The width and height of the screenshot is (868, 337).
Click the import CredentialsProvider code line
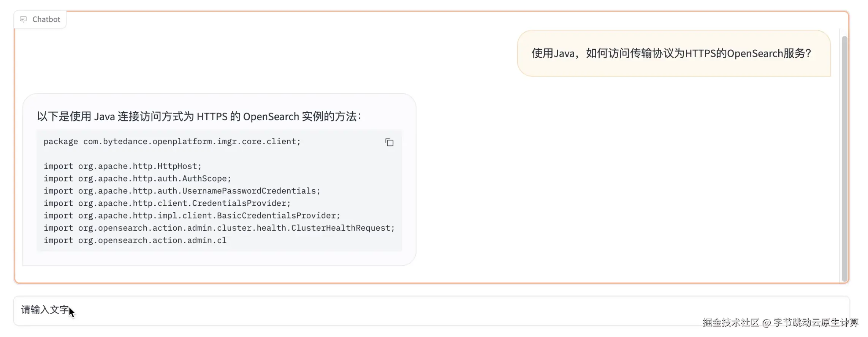167,203
